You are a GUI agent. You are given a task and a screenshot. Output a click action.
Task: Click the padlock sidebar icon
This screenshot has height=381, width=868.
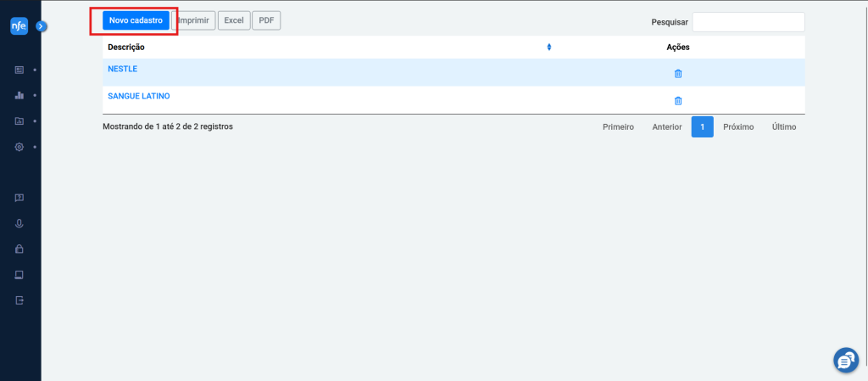19,249
